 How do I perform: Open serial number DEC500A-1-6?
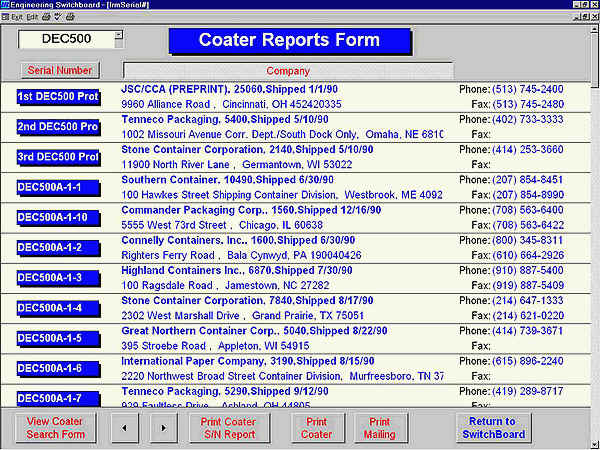click(58, 368)
